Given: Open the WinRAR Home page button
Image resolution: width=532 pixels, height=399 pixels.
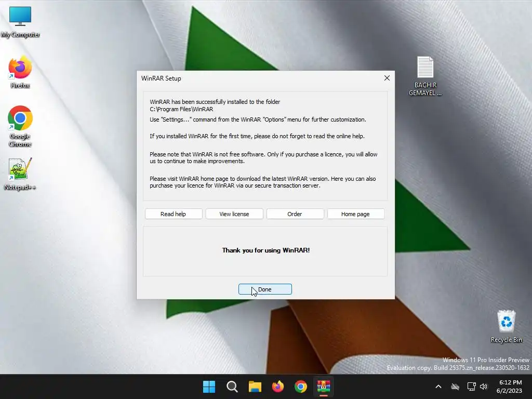Looking at the screenshot, I should (355, 214).
